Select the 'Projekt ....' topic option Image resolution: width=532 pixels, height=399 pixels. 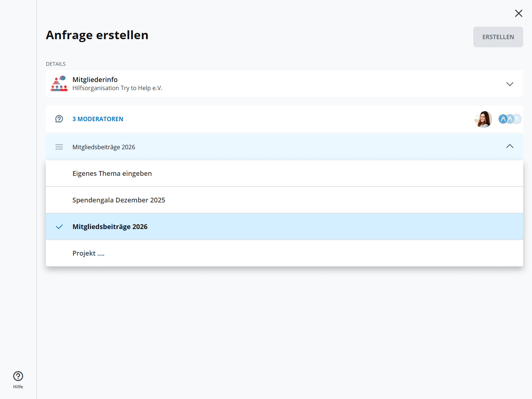(x=88, y=253)
